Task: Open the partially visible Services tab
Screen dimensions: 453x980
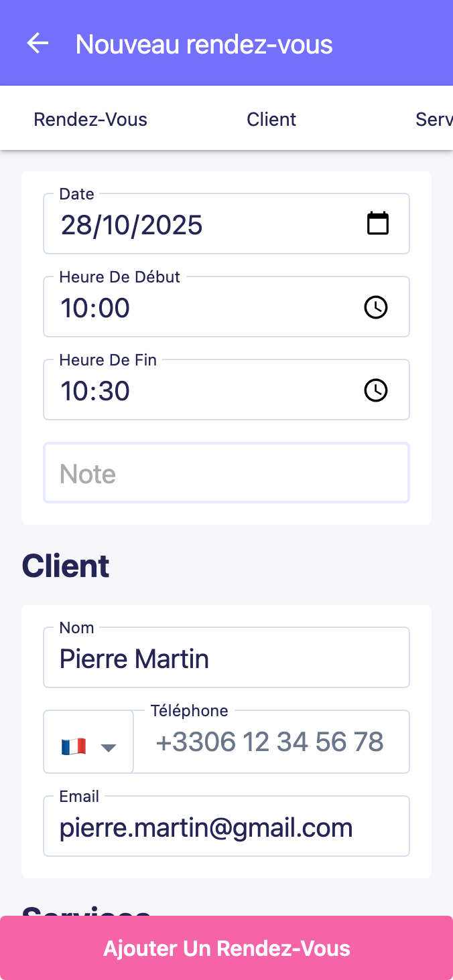Action: (x=434, y=120)
